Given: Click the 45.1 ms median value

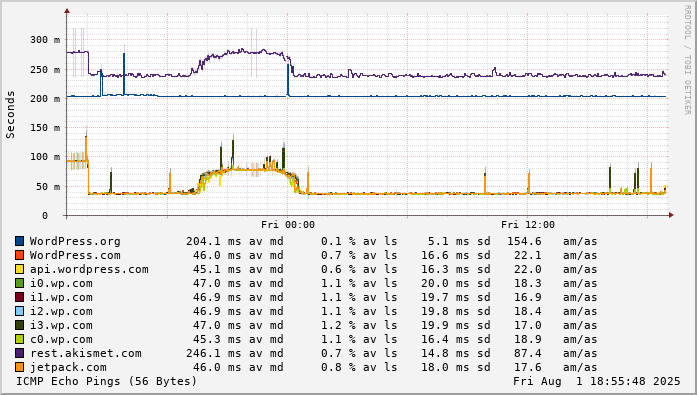Looking at the screenshot, I should click(x=207, y=269).
